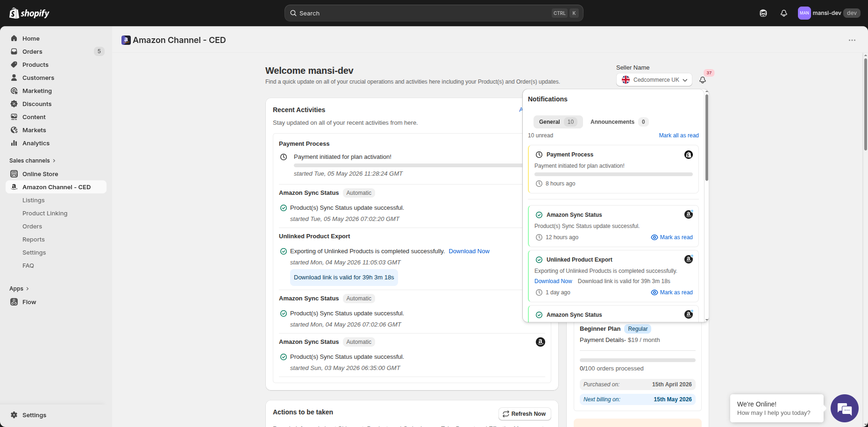868x427 pixels.
Task: Go to Orders with 5 badge in sidebar
Action: [56, 51]
